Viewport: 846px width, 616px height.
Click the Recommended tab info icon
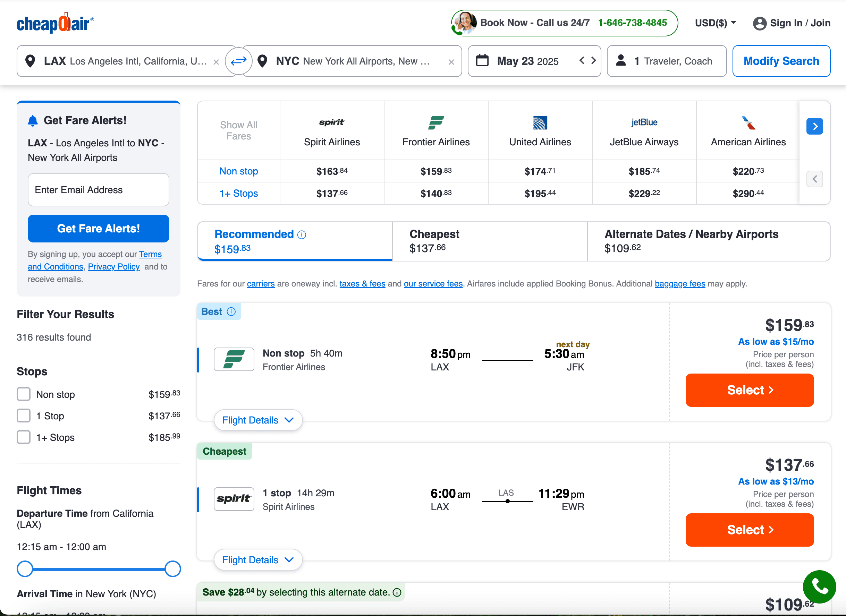point(302,234)
